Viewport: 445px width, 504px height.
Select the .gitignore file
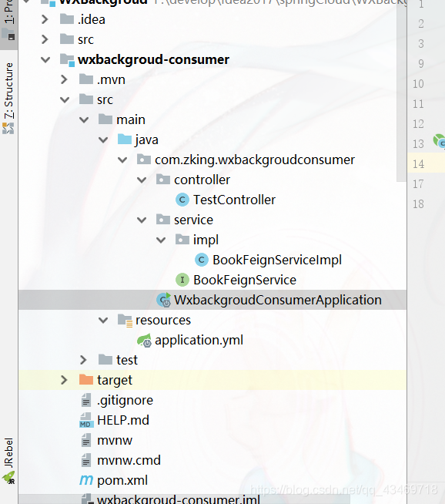pos(125,400)
